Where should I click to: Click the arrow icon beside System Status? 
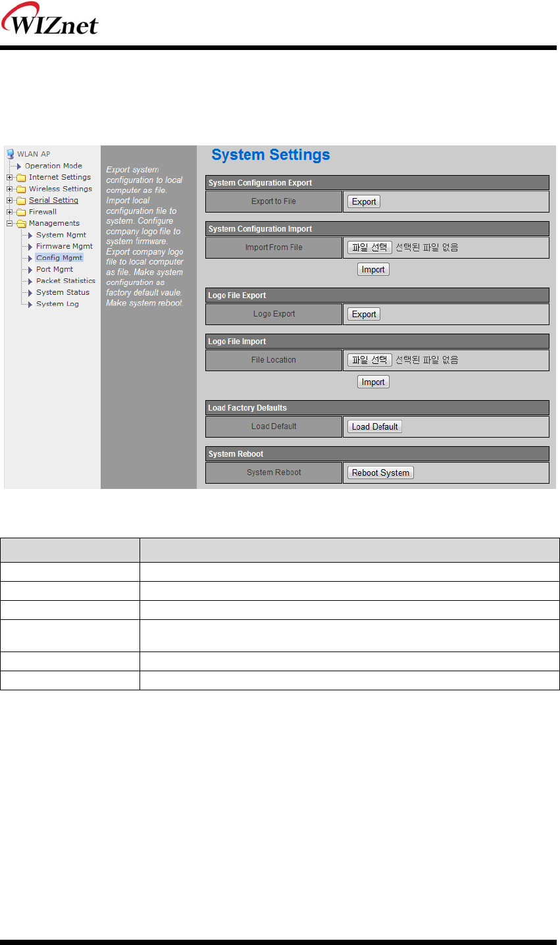pyautogui.click(x=30, y=292)
